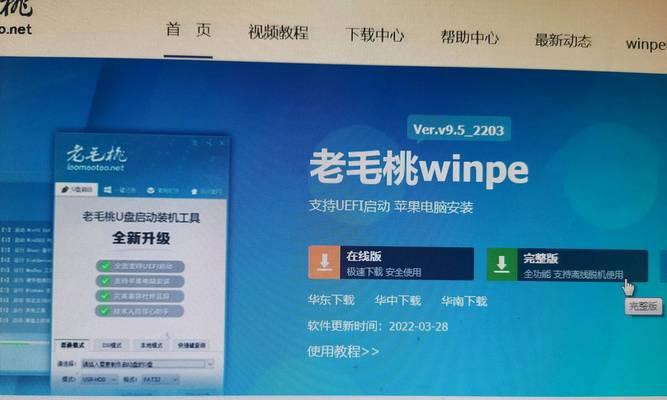667x400 pixels.
Task: Open the FAT32 format dropdown in the preview
Action: pyautogui.click(x=160, y=379)
